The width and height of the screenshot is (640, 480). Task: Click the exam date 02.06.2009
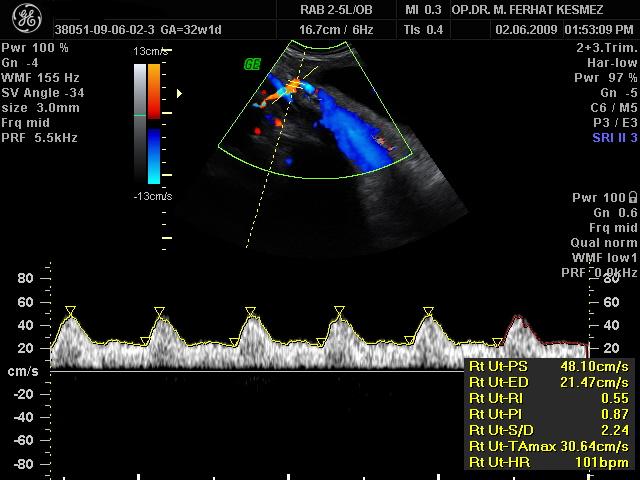click(x=528, y=30)
